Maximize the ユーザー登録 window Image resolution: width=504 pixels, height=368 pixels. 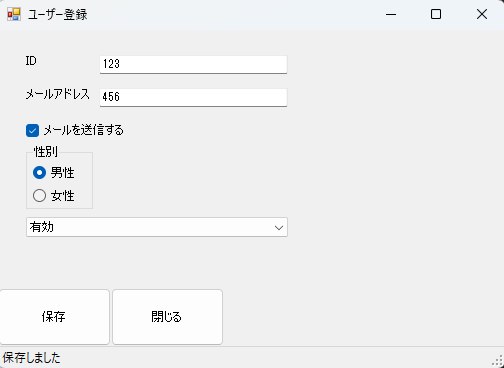click(x=436, y=14)
